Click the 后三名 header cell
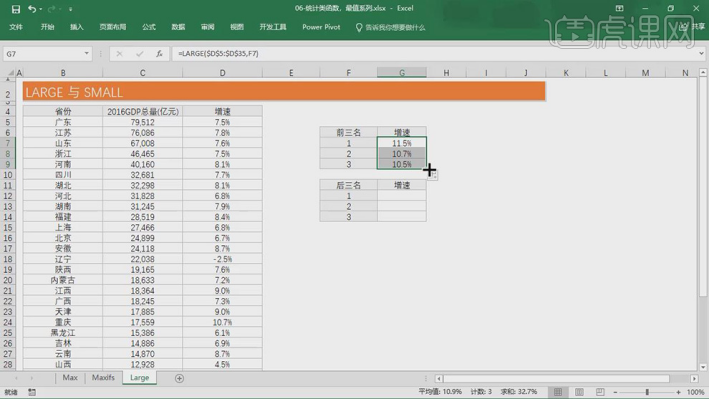The height and width of the screenshot is (399, 709). (348, 185)
